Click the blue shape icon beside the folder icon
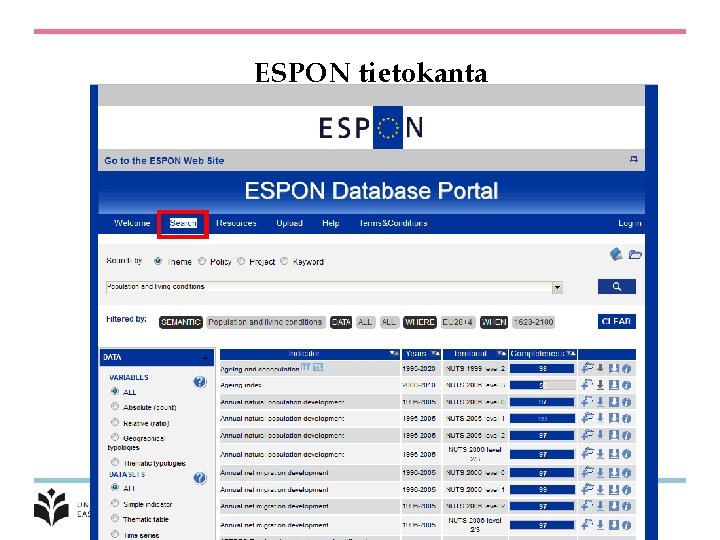Image resolution: width=720 pixels, height=540 pixels. coord(616,254)
